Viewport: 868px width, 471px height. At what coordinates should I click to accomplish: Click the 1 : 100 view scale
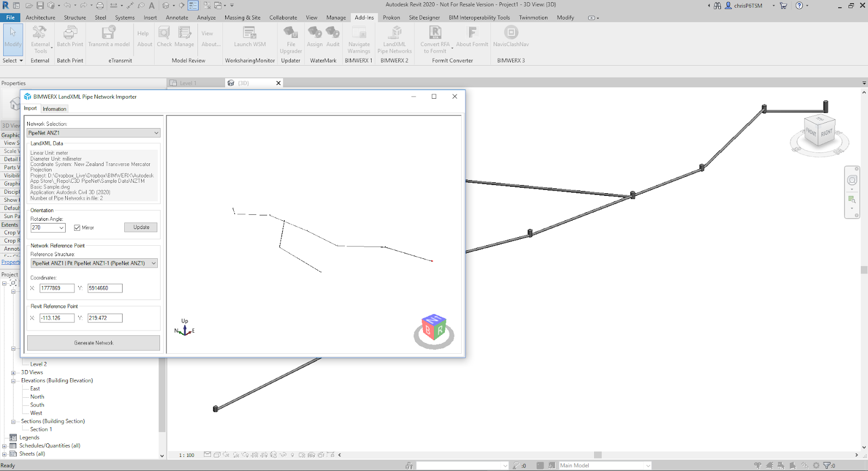[187, 455]
